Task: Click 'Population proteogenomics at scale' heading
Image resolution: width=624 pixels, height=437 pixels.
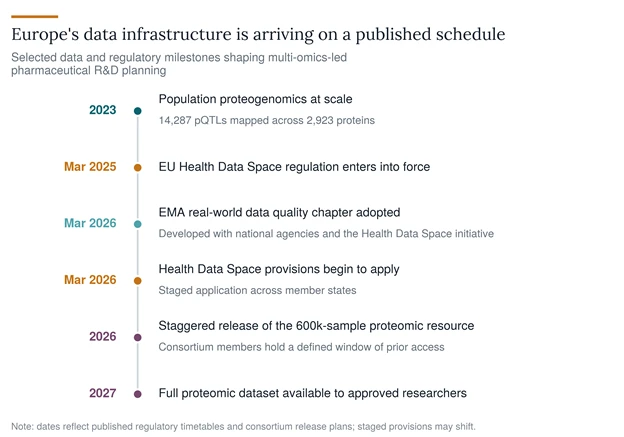Action: click(255, 99)
